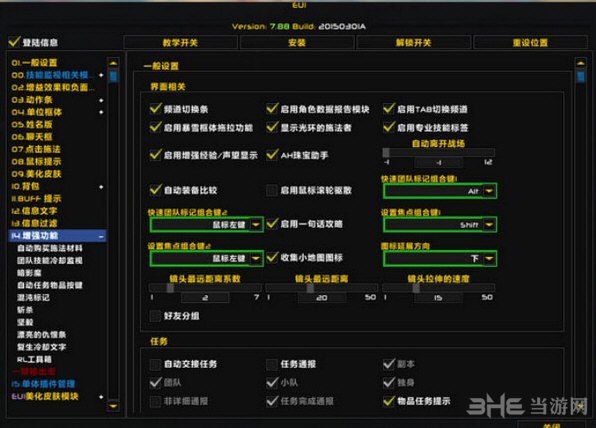Viewport: 596px width, 428px height.
Task: Open the Alt key combo dropdown
Action: 489,191
